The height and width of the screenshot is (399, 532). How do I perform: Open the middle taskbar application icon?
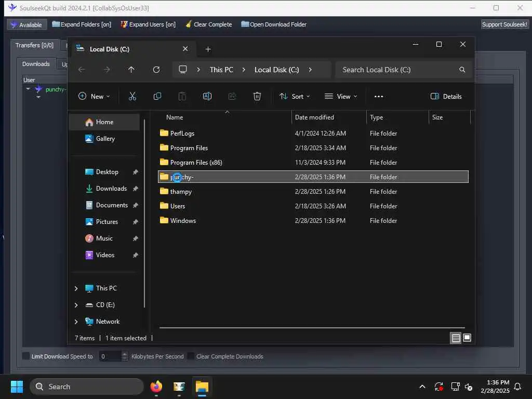coord(179,387)
